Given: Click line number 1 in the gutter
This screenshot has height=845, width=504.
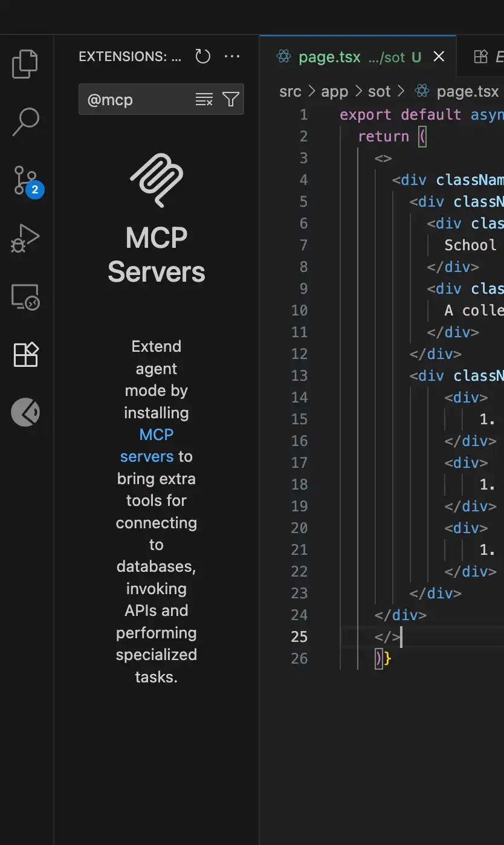Looking at the screenshot, I should coord(303,115).
